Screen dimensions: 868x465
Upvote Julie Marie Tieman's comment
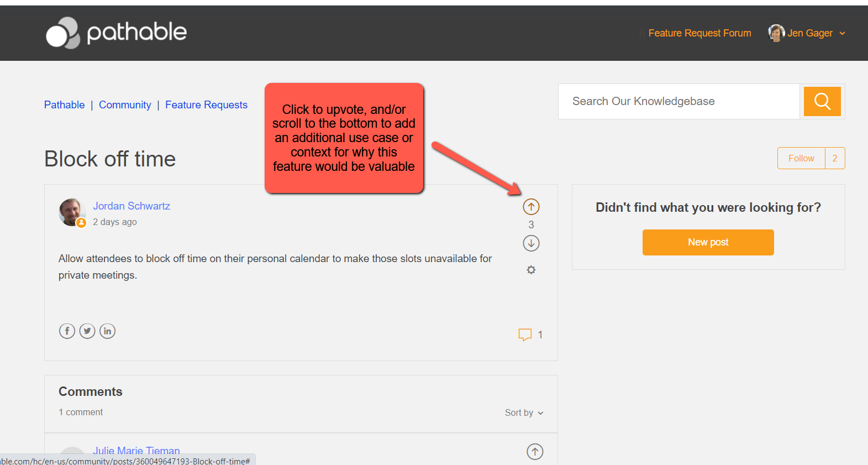[535, 452]
